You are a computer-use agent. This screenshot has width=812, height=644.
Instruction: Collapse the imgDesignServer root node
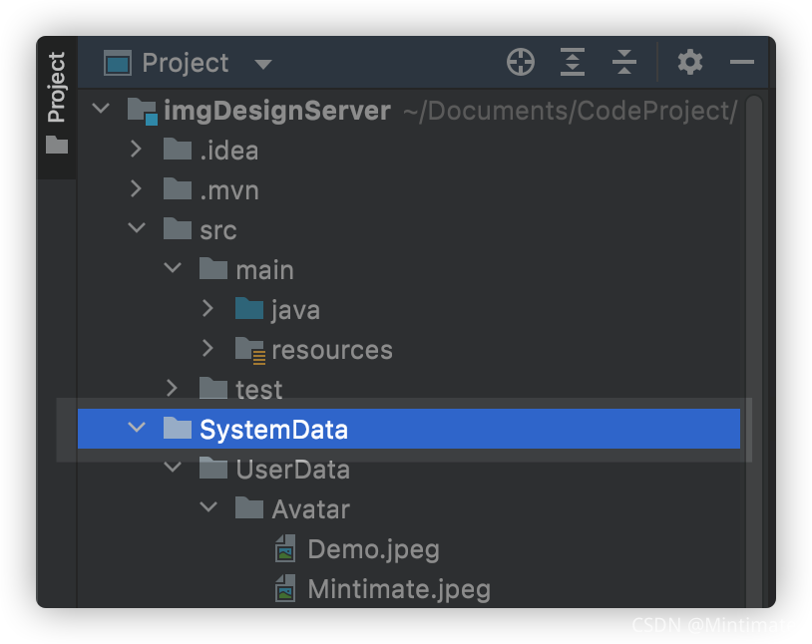tap(101, 109)
